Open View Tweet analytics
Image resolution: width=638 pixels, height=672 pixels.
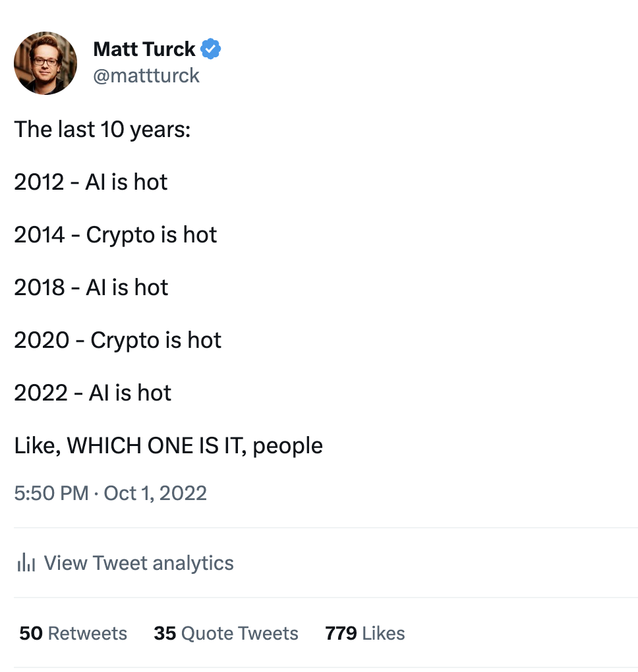click(125, 563)
